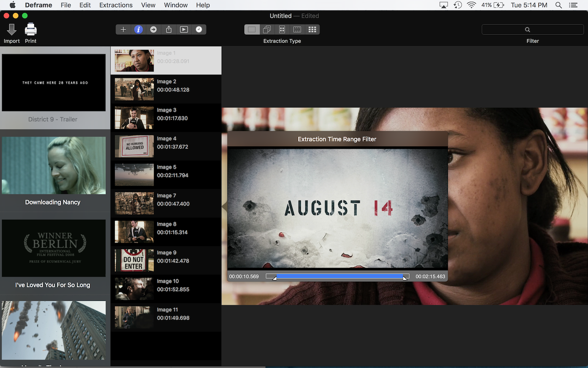Click the Import arrow icon
The height and width of the screenshot is (368, 588).
[11, 30]
